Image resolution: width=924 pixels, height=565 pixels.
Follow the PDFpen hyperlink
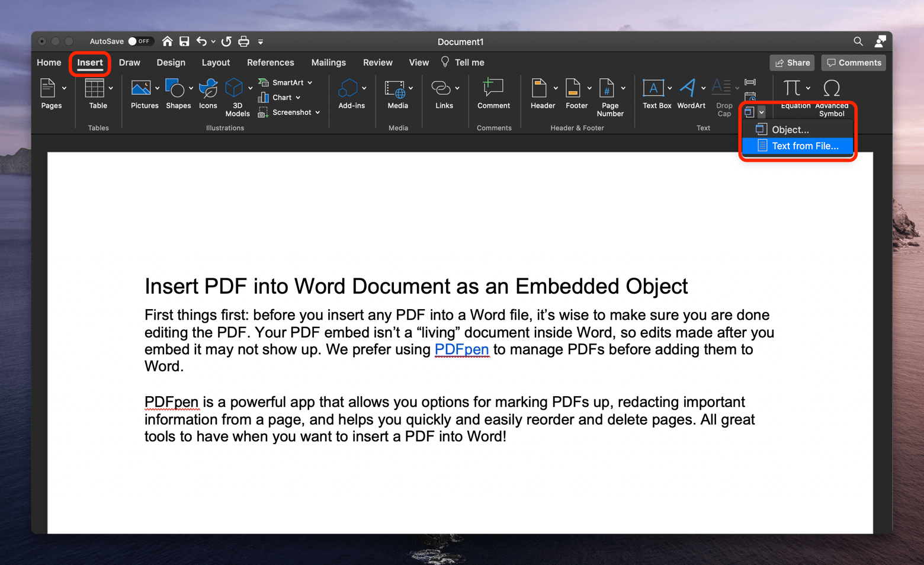(461, 349)
